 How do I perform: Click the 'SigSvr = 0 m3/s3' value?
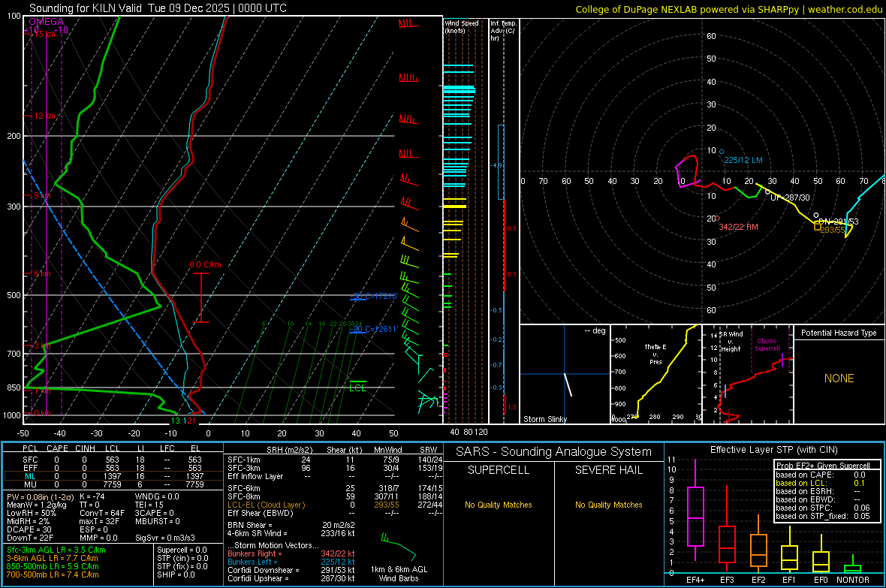tap(165, 538)
